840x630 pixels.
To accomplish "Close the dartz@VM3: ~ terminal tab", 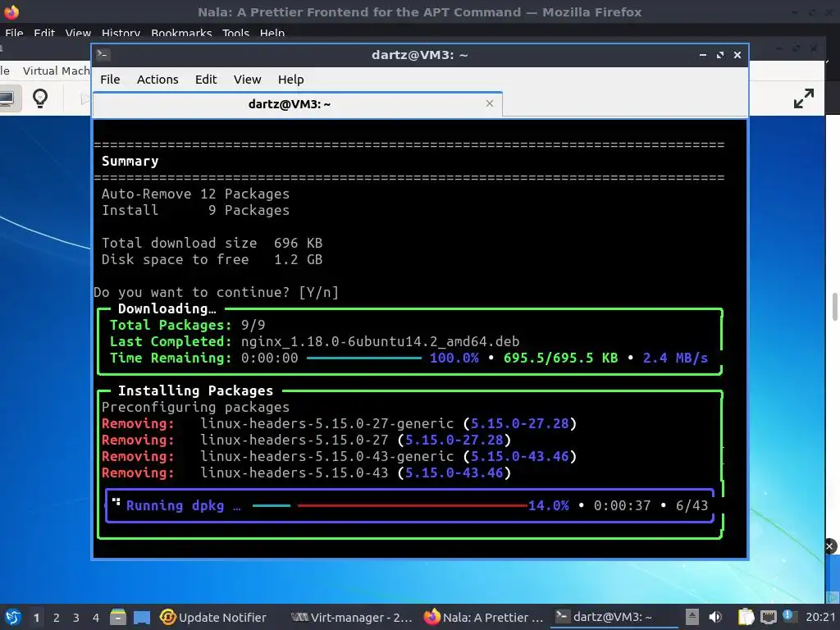I will point(490,103).
